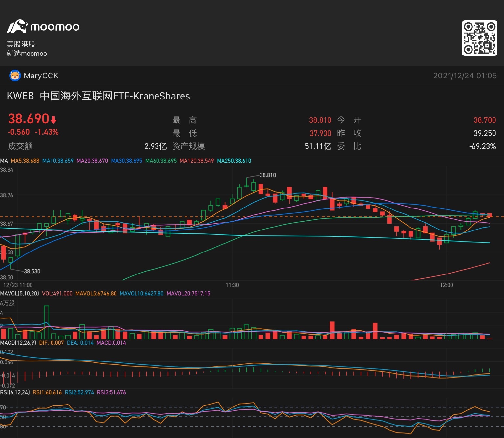This screenshot has height=438, width=504.
Task: Select the MAVOL(5,10,20) indicator label
Action: 19,294
